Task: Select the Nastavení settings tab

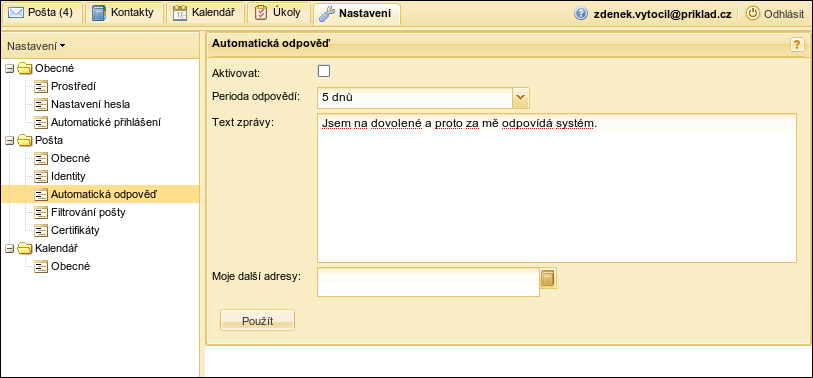Action: point(357,13)
